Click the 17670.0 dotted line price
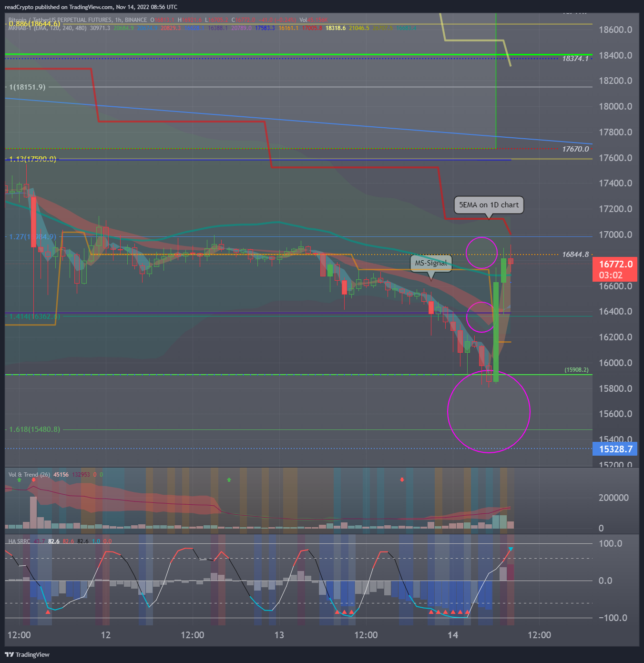 [575, 149]
